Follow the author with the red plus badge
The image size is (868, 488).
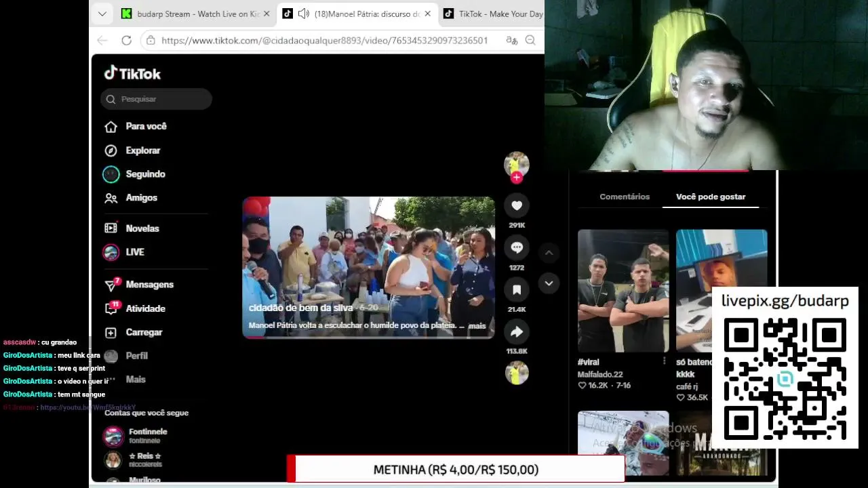[x=517, y=178]
